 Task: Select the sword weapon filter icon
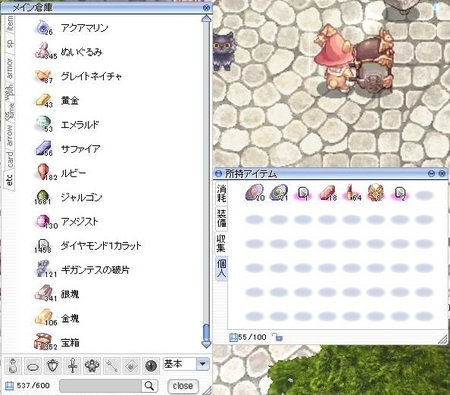click(73, 366)
